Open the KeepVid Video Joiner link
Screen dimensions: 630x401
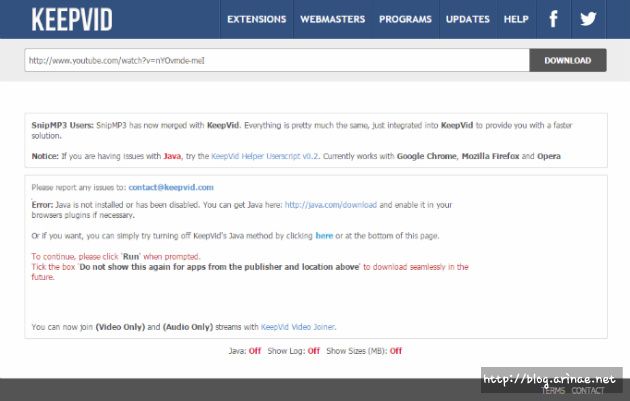tap(298, 327)
